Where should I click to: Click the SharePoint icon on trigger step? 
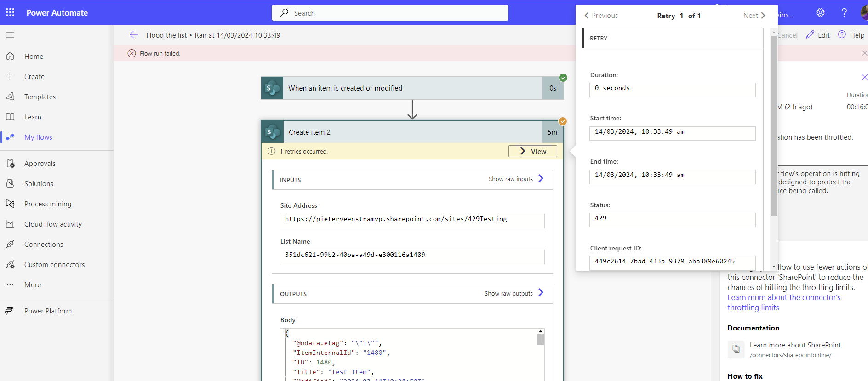click(x=272, y=88)
